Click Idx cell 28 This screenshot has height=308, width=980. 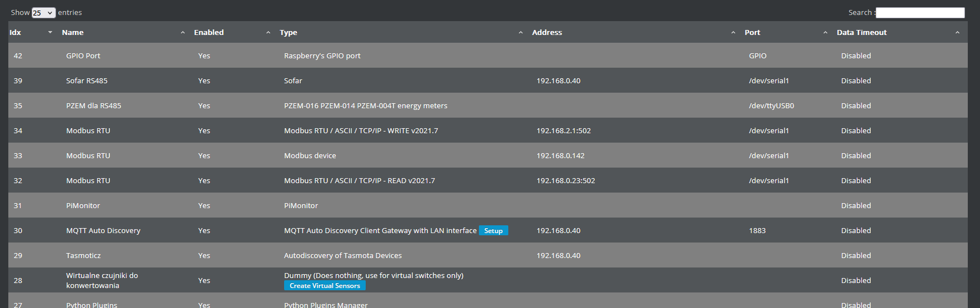[x=18, y=280]
